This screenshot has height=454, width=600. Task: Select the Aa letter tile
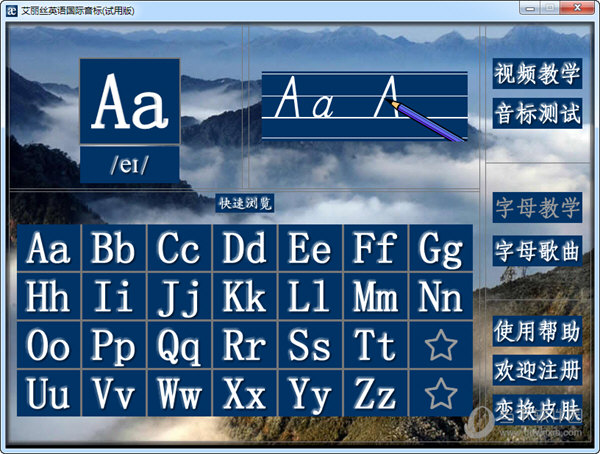click(x=48, y=248)
